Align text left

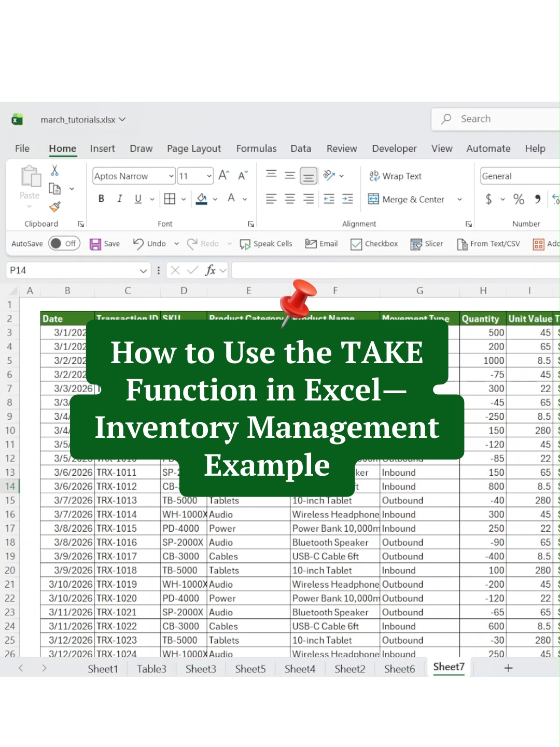click(271, 199)
